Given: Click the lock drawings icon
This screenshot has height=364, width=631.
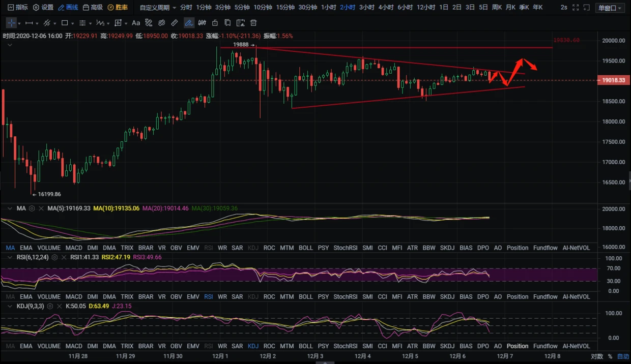Looking at the screenshot, I should pyautogui.click(x=215, y=23).
